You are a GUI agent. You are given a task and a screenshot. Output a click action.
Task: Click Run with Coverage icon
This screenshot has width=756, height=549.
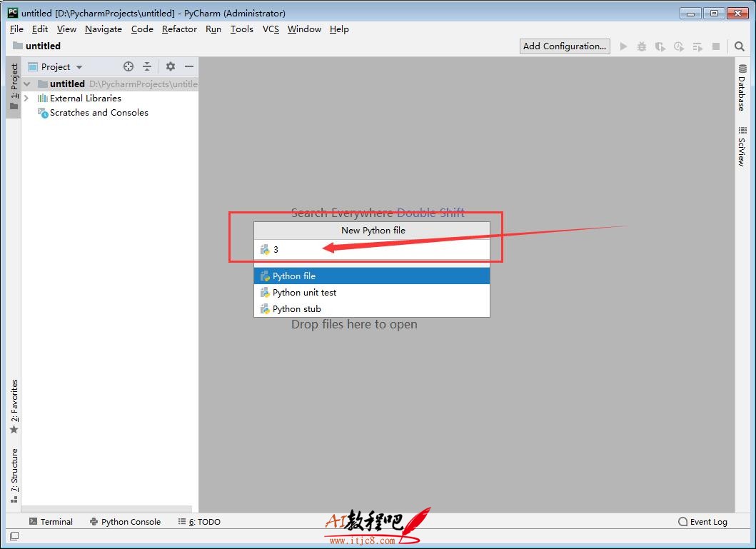point(660,46)
